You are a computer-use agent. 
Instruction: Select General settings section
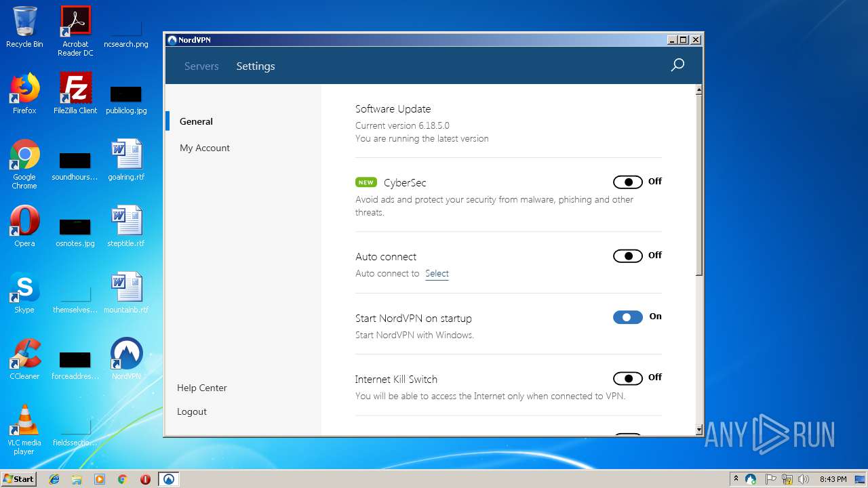coord(196,121)
